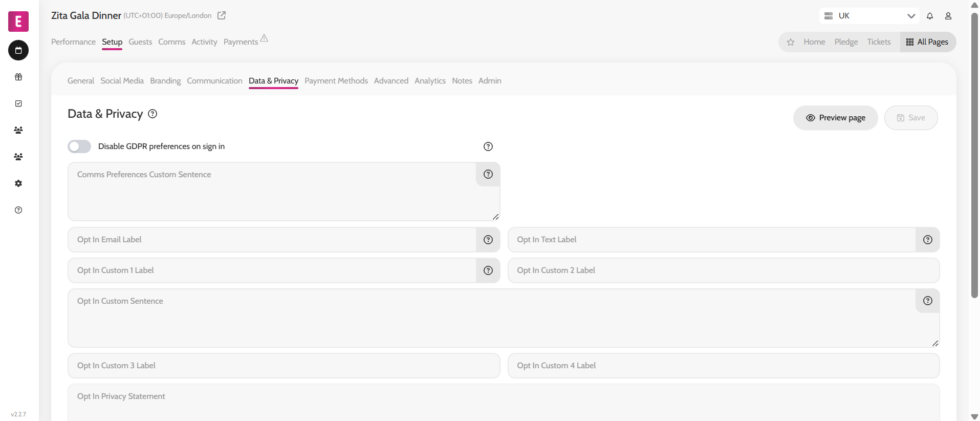This screenshot has height=421, width=980.
Task: Select the Setup tab
Action: (x=112, y=42)
